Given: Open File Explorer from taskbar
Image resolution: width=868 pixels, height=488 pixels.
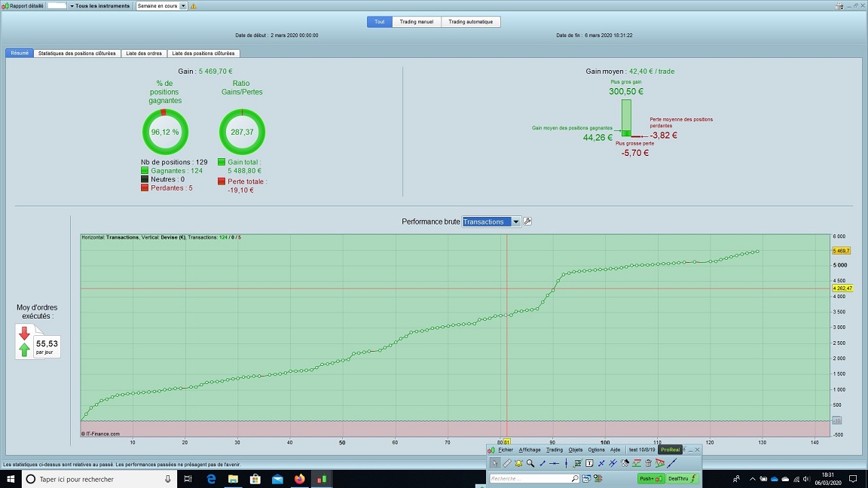Looking at the screenshot, I should [233, 479].
